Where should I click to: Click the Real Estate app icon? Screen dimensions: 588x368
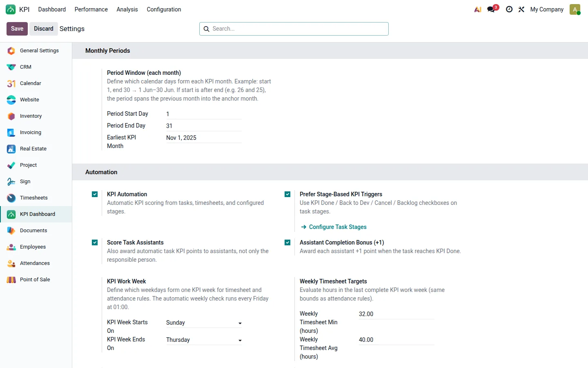click(11, 149)
